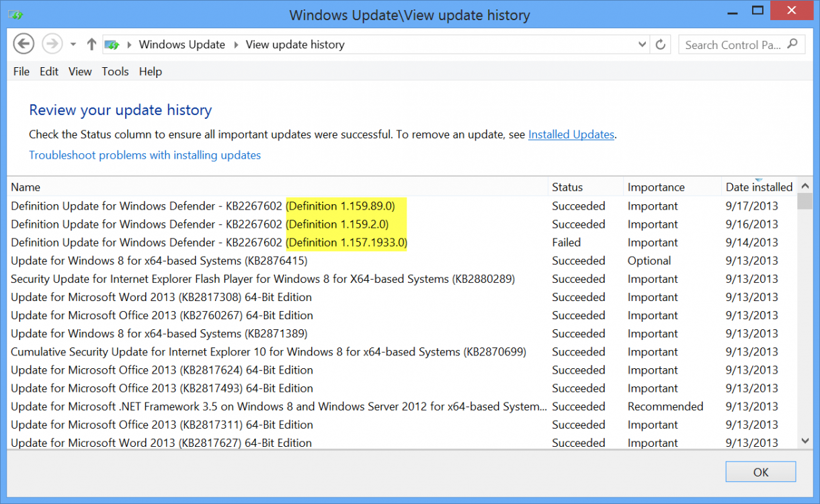Expand the address bar history dropdown
The image size is (820, 504).
642,44
